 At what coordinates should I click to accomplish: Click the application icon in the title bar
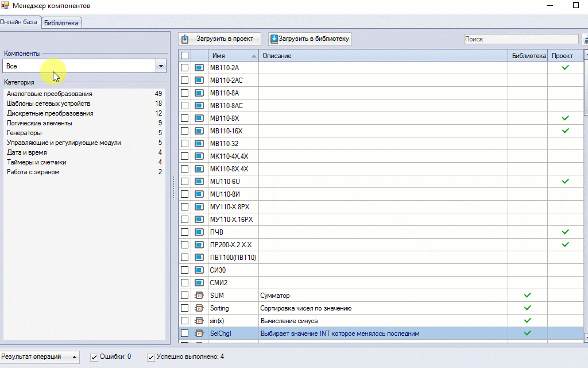(x=5, y=6)
